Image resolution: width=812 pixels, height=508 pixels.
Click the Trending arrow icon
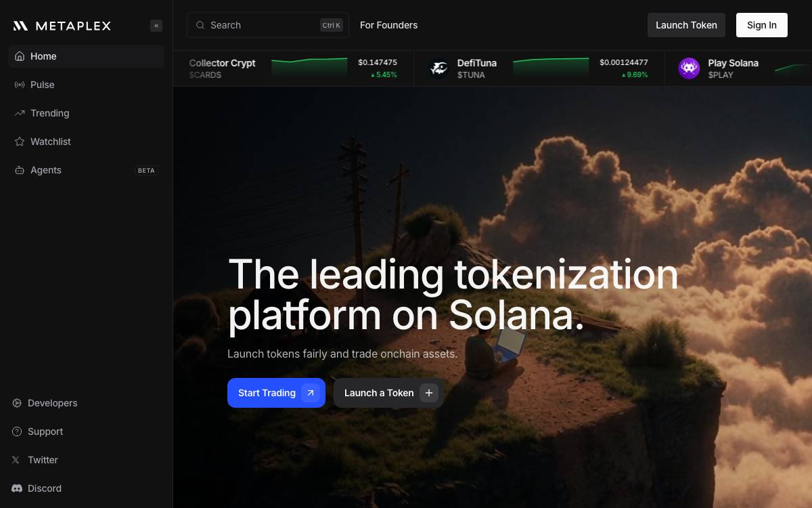click(20, 113)
